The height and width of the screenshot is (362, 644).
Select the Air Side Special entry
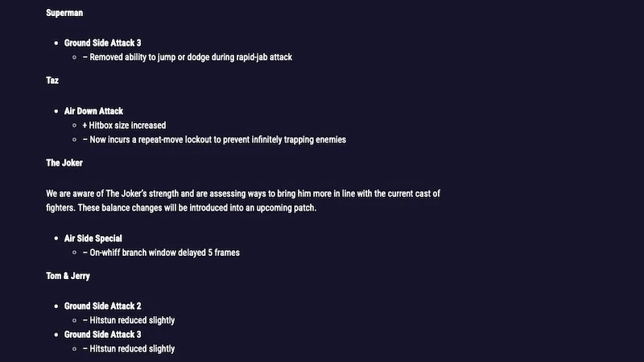pos(93,238)
